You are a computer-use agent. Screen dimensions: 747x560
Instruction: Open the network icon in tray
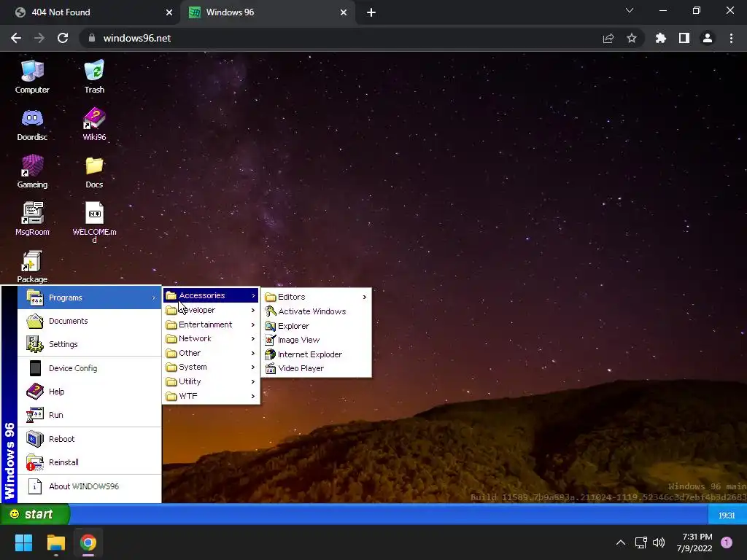640,542
